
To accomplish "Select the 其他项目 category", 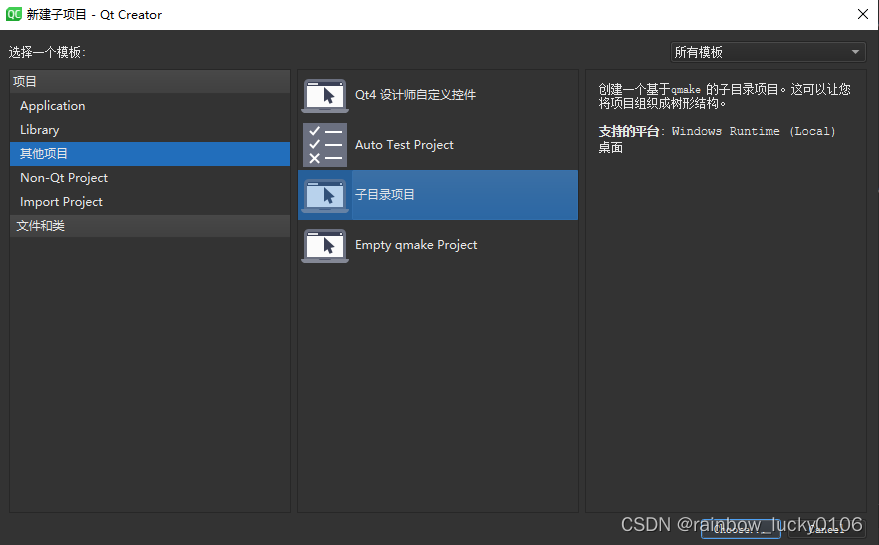I will click(x=150, y=154).
